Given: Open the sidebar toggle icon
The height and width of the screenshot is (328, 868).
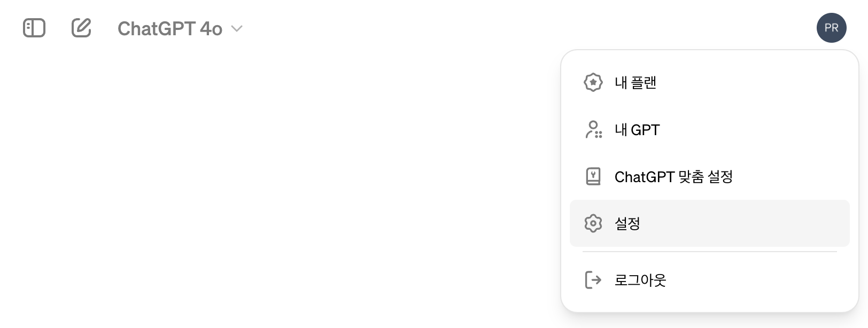Looking at the screenshot, I should [x=34, y=28].
